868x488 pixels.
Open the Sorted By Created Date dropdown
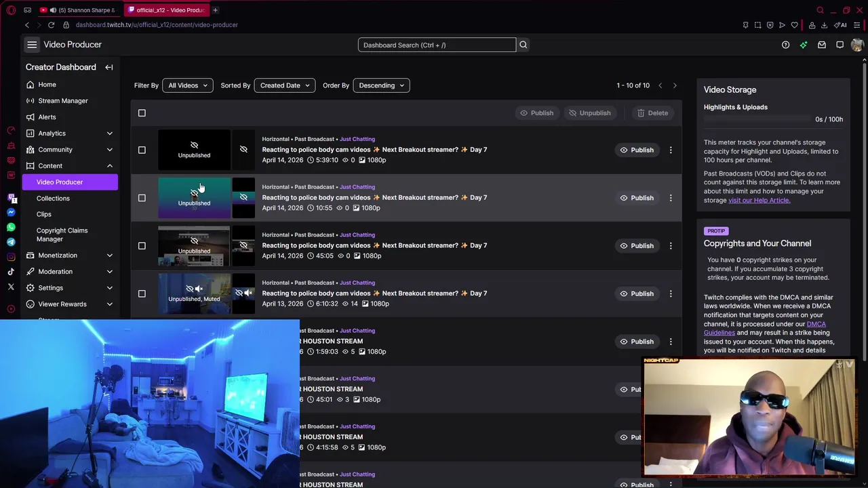284,85
